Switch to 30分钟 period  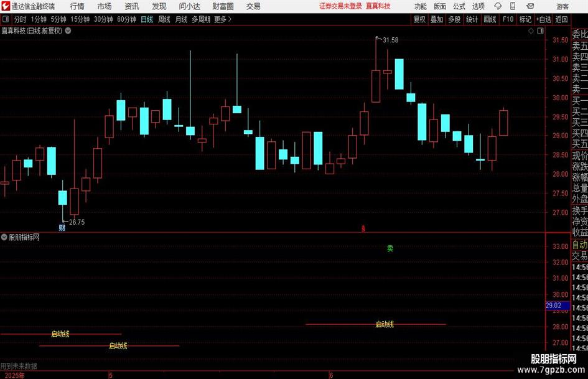pyautogui.click(x=103, y=19)
